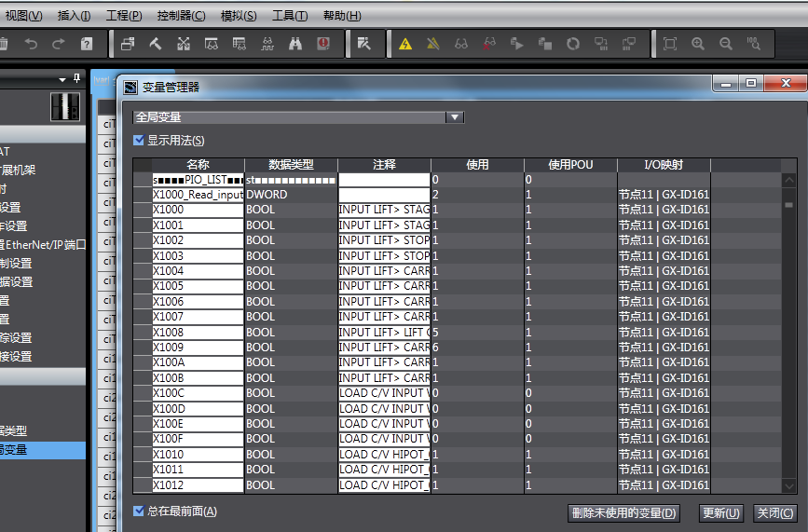Open the 全局变量 dropdown list
808x532 pixels.
click(x=454, y=117)
